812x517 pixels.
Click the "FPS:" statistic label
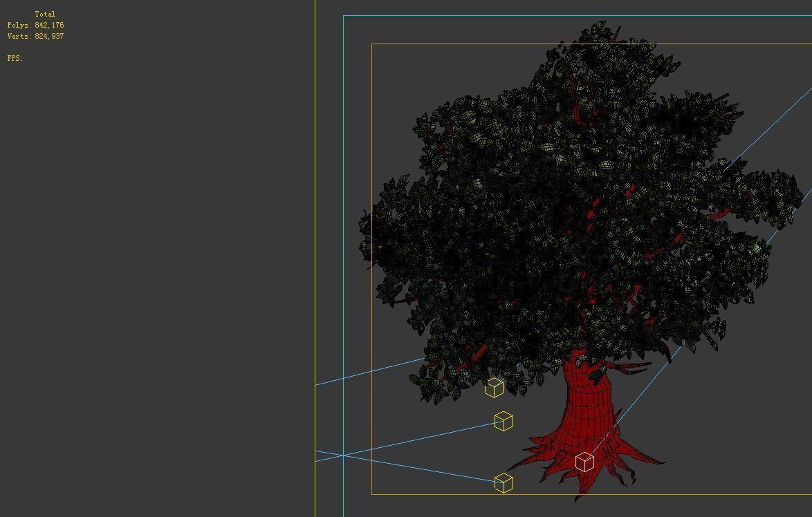tap(15, 59)
